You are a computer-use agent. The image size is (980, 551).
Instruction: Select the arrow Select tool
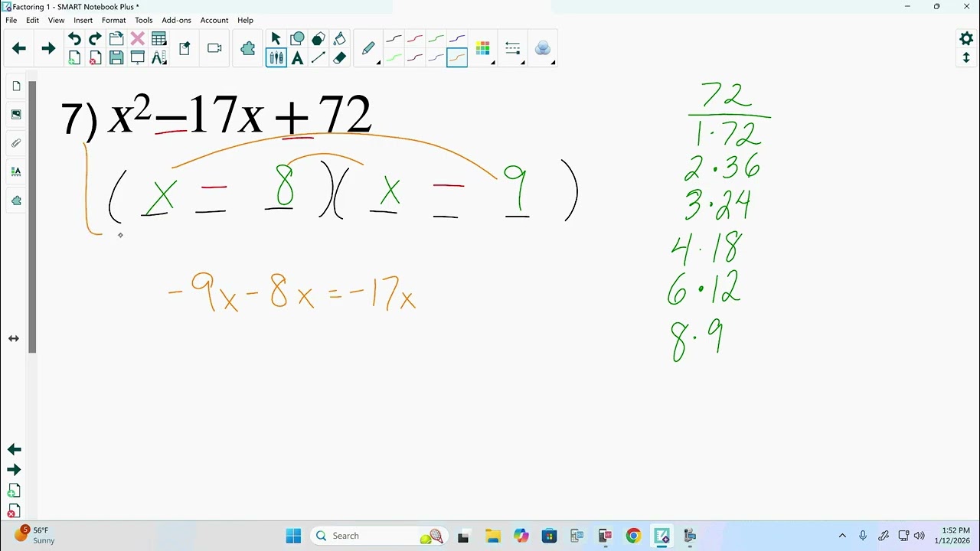pyautogui.click(x=276, y=39)
